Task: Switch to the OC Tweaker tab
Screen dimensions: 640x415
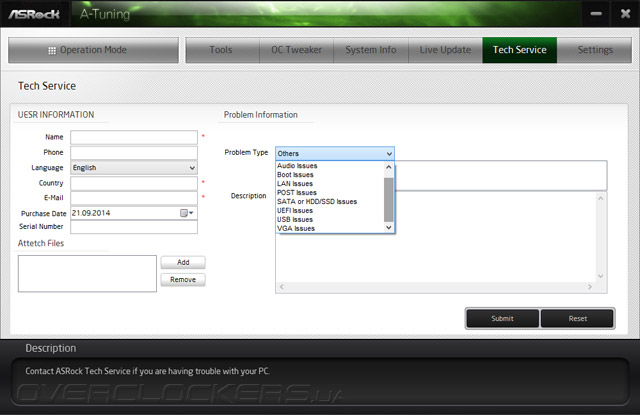Action: pyautogui.click(x=297, y=50)
